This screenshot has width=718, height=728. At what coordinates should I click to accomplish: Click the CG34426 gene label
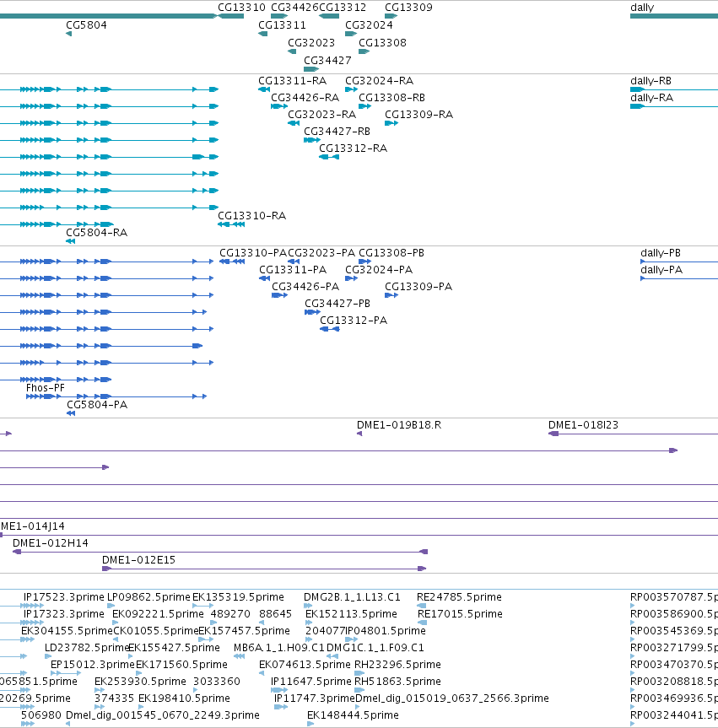click(294, 8)
